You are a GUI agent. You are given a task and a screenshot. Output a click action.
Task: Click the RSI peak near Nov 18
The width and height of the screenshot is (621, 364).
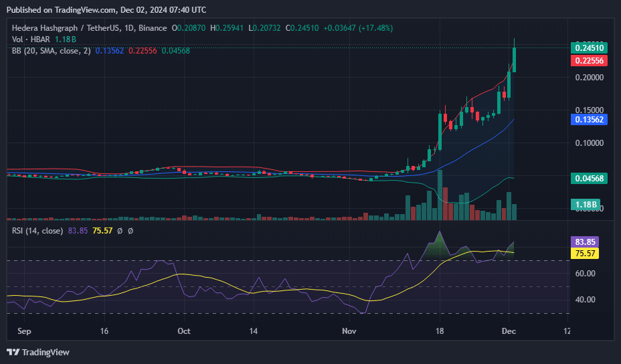439,233
